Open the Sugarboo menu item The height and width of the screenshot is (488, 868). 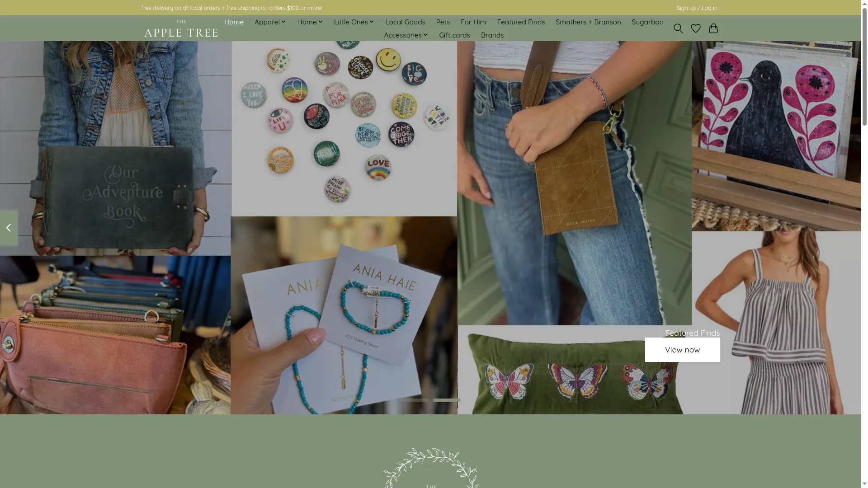point(647,22)
